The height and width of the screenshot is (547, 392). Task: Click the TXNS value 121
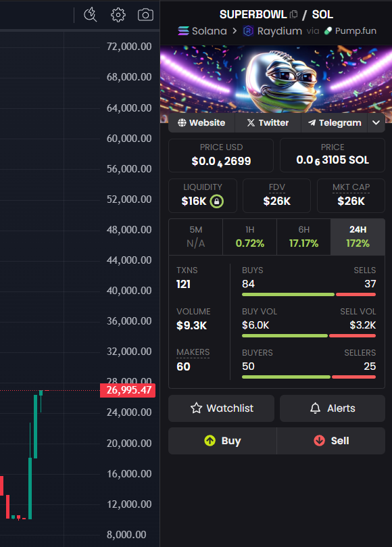pos(183,284)
